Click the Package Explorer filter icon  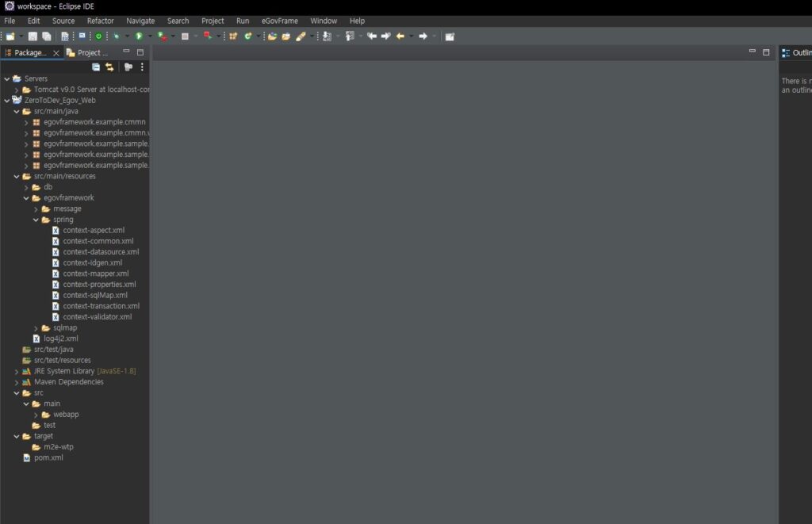click(x=128, y=67)
